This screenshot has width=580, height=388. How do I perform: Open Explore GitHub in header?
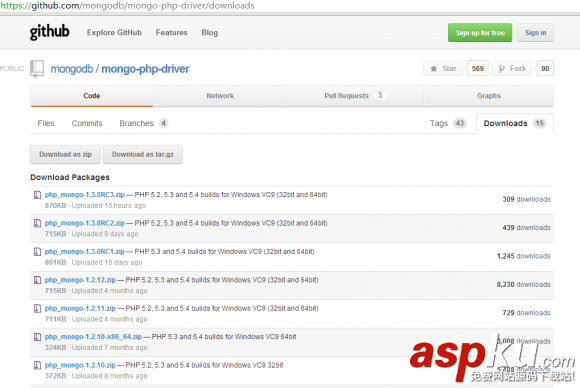114,33
